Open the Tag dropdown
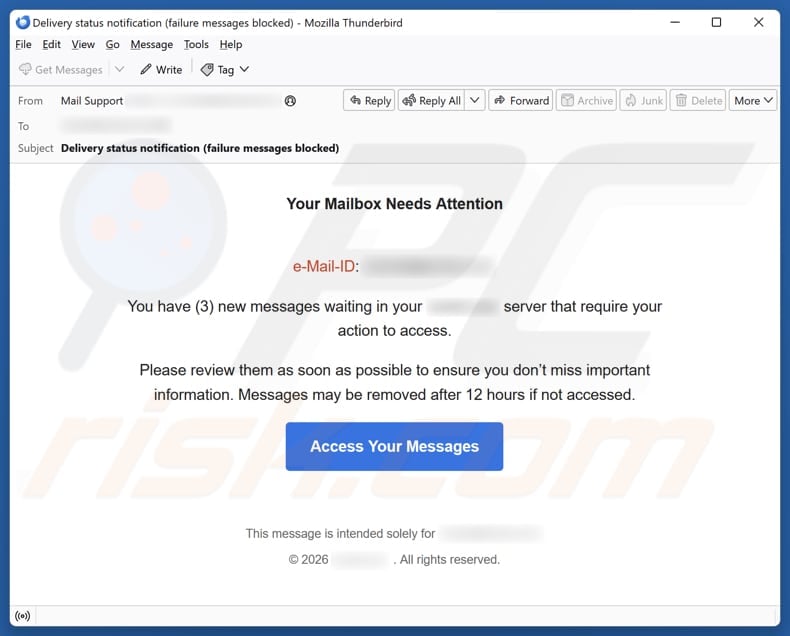Viewport: 790px width, 636px height. [x=225, y=70]
